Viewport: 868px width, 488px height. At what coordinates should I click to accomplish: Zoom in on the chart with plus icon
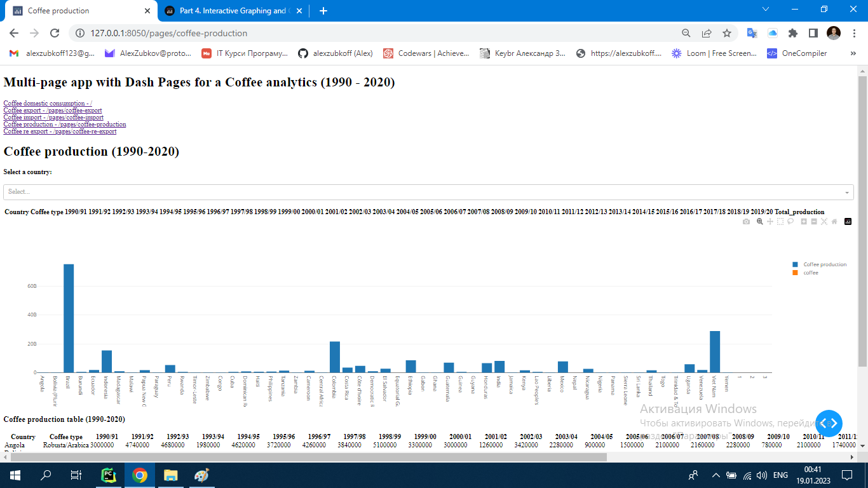tap(804, 222)
